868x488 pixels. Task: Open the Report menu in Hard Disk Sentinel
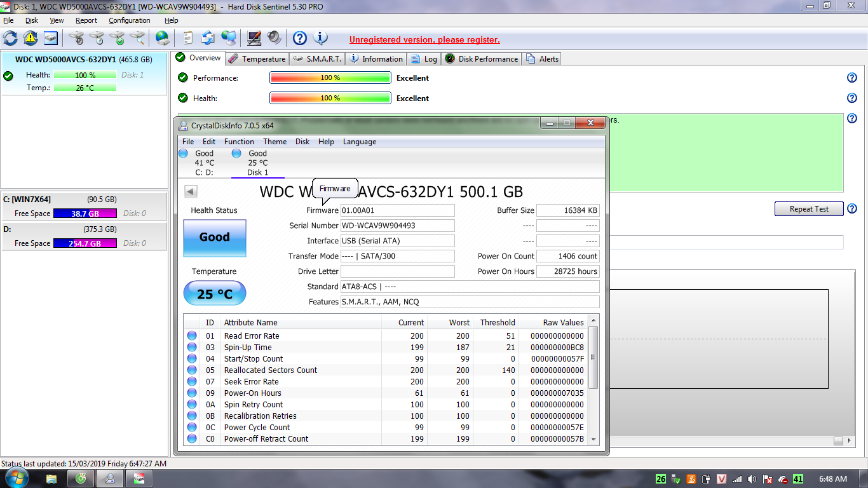point(86,20)
